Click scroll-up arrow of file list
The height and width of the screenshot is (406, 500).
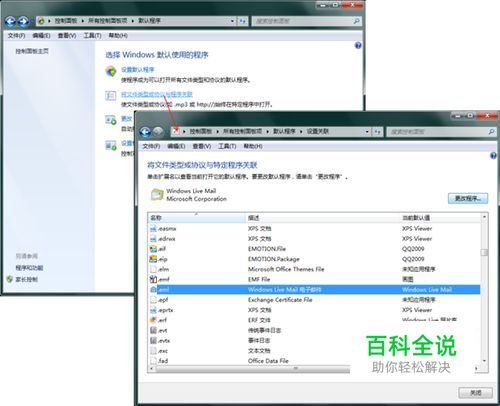pos(484,217)
